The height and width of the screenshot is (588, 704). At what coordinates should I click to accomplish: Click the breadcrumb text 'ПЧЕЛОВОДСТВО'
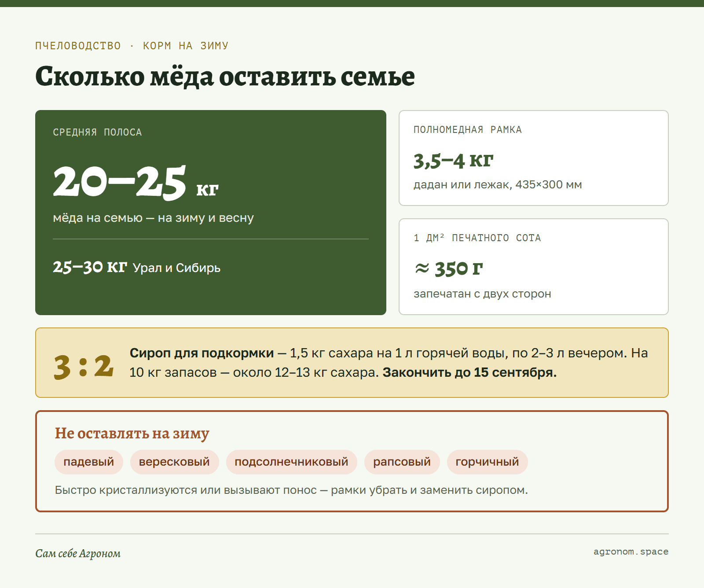click(78, 46)
